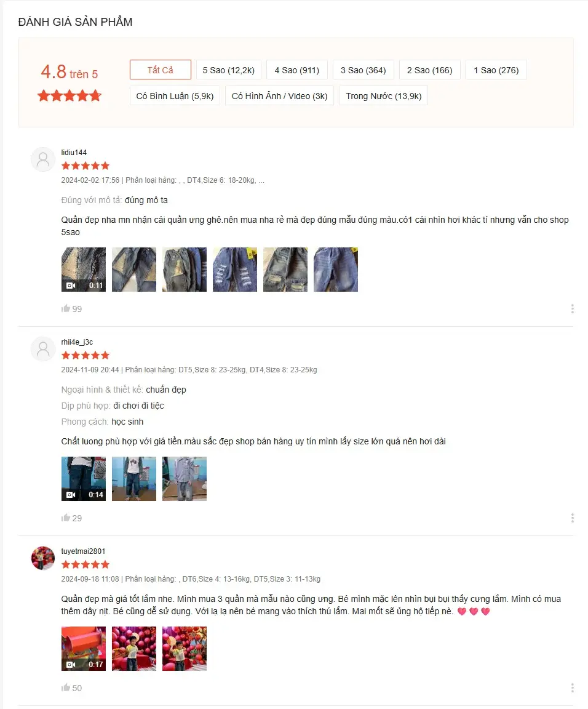Screen dimensions: 588x709
Task: Like lidiu144's review with thumbs-up icon
Action: (x=66, y=308)
